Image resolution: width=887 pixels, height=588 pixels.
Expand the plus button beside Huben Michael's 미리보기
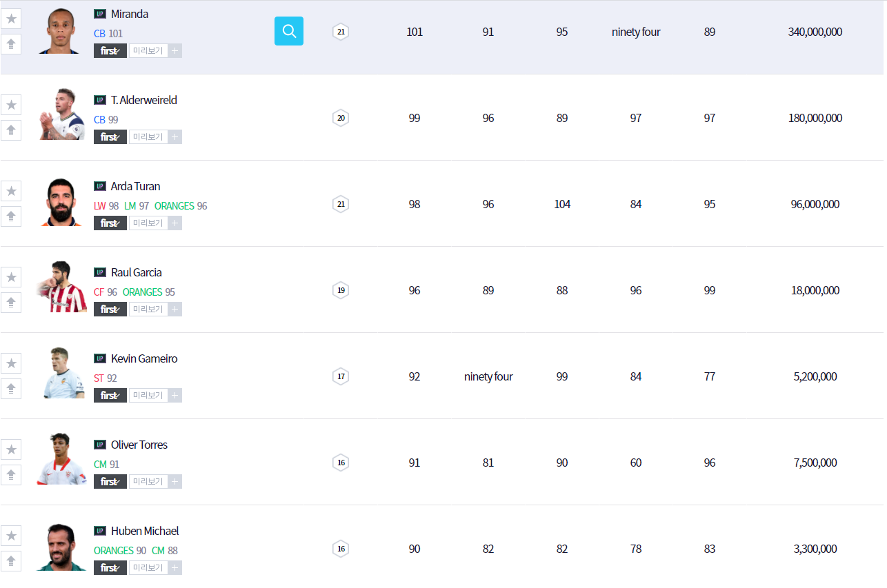coord(175,568)
